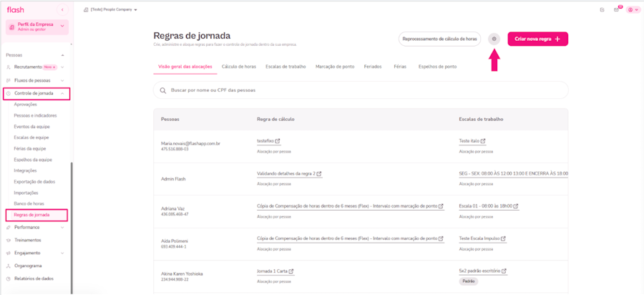Click the Organograma hierarchy icon

click(x=9, y=266)
